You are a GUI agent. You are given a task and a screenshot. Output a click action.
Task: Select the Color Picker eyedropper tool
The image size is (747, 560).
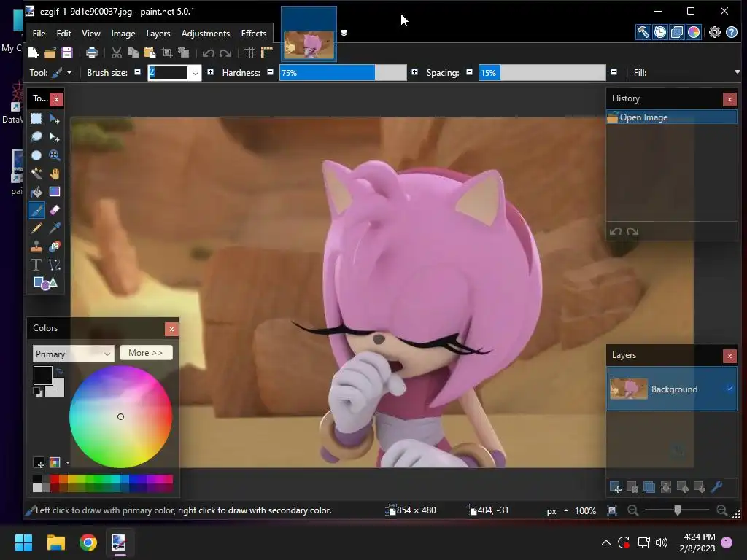[x=54, y=228]
